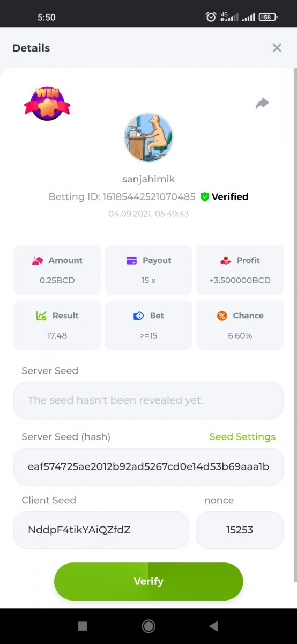The height and width of the screenshot is (644, 297).
Task: Close the Details panel with X
Action: coord(277,48)
